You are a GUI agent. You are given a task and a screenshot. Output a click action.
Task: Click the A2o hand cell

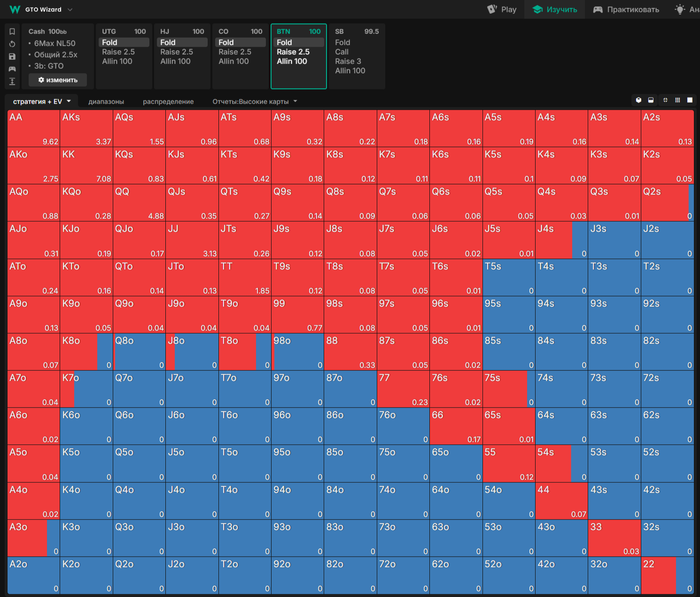[x=33, y=575]
